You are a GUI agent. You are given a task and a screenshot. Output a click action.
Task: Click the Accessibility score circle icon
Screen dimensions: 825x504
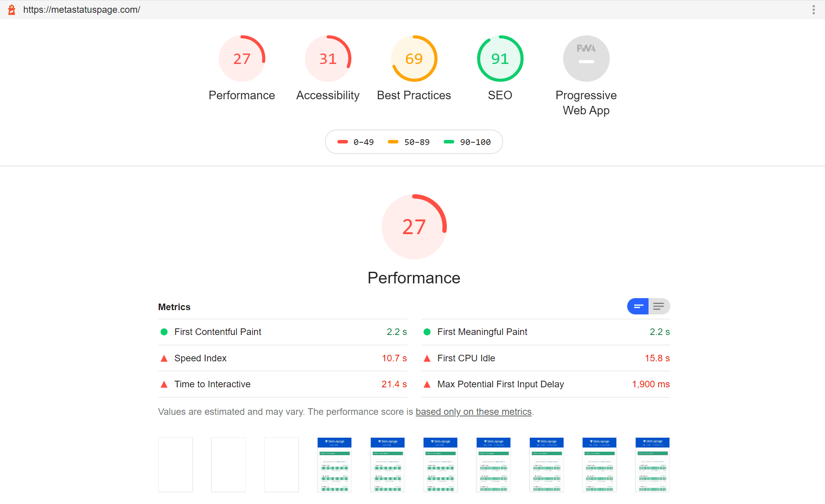328,58
